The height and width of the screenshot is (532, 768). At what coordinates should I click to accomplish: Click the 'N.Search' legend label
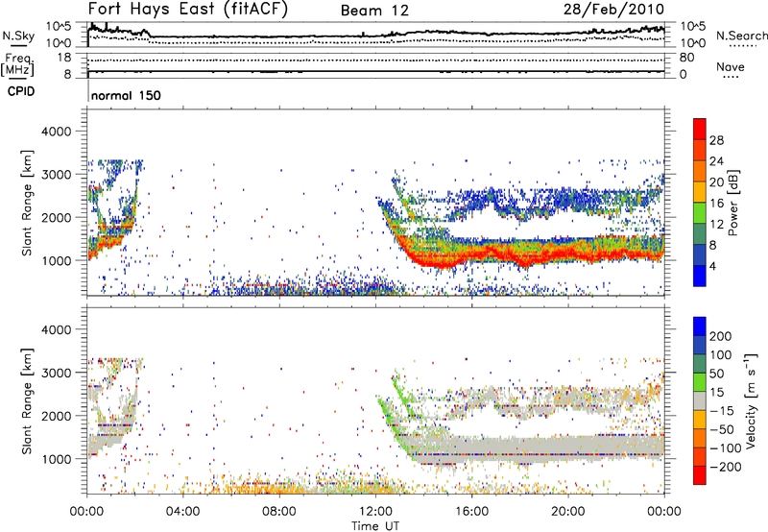click(x=741, y=36)
